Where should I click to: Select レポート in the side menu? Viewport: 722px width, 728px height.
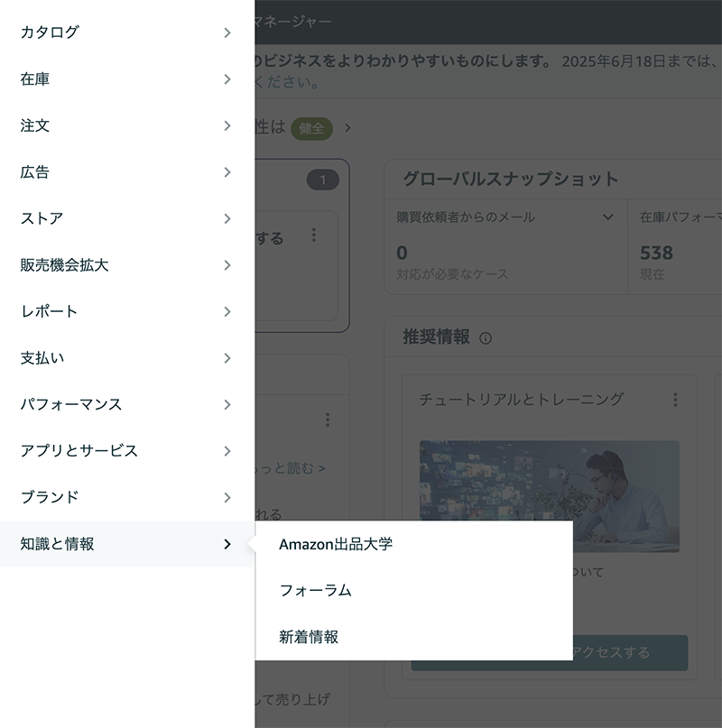pyautogui.click(x=127, y=311)
